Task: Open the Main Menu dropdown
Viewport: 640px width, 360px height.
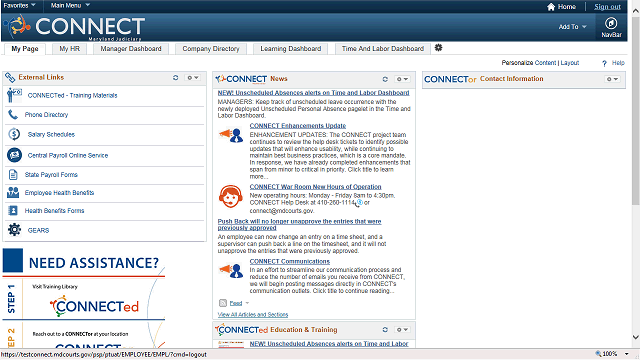Action: 70,5
